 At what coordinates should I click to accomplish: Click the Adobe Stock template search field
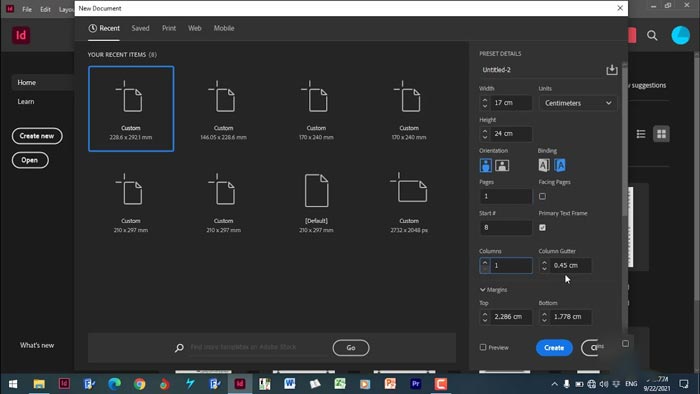[x=258, y=347]
